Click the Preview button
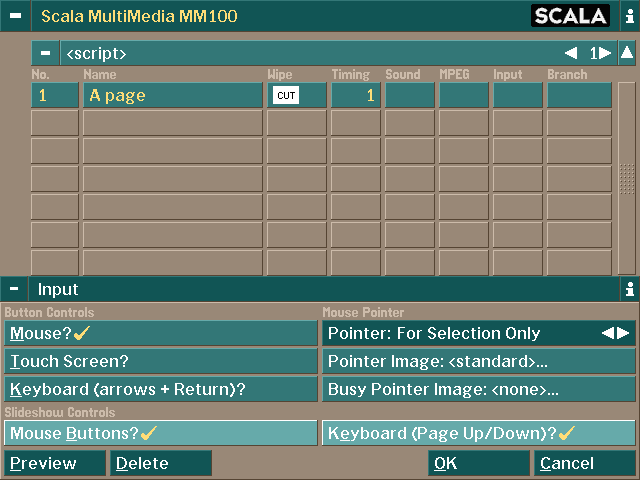This screenshot has width=640, height=480. coord(55,463)
